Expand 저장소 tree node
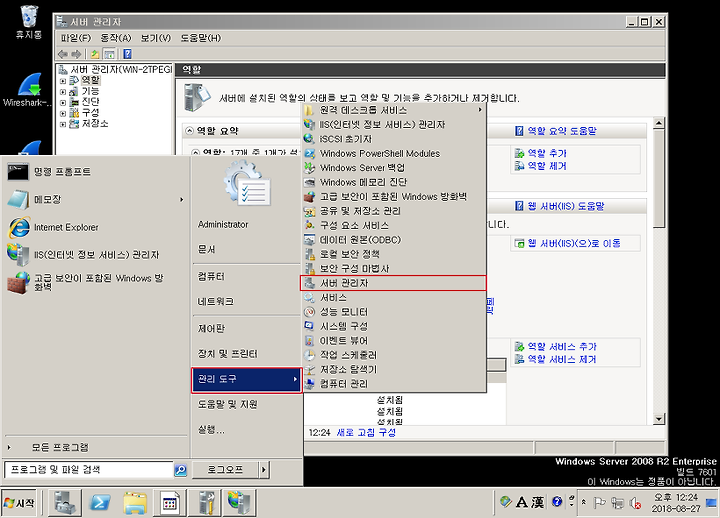This screenshot has width=720, height=518. pyautogui.click(x=63, y=124)
